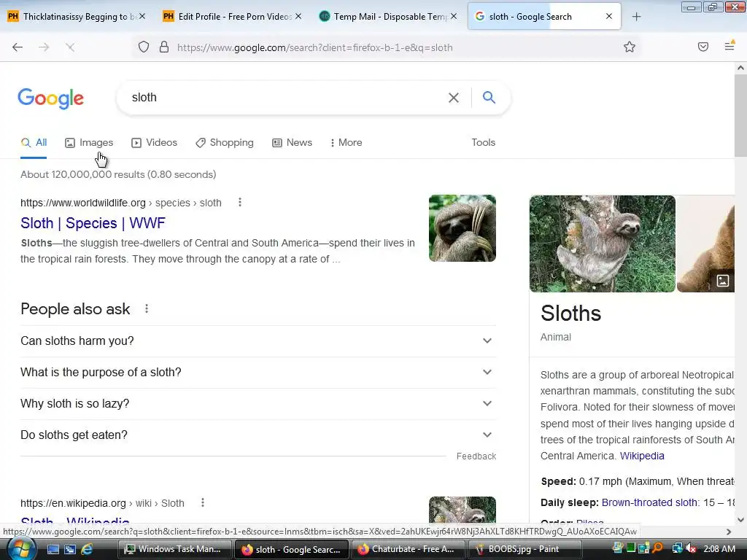Open the More search filters dropdown
The image size is (747, 560).
coord(347,142)
